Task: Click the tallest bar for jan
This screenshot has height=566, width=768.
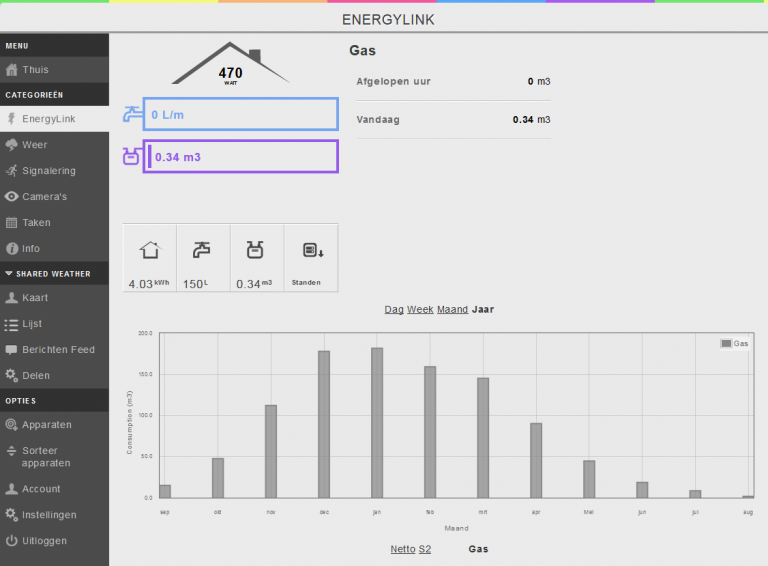Action: tap(377, 422)
